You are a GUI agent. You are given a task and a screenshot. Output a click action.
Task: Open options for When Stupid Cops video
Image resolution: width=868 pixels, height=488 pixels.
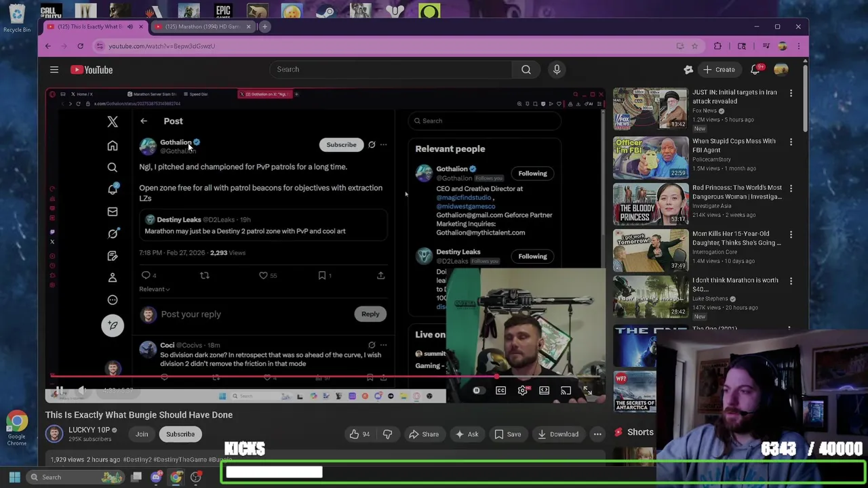pos(791,142)
